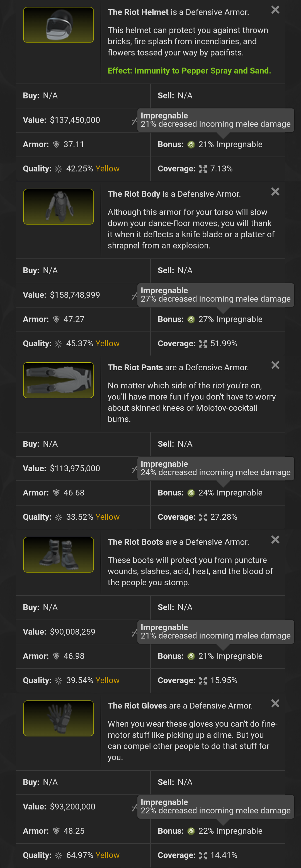The image size is (301, 868).
Task: Click the coverage icon beside 27.28%
Action: click(203, 517)
